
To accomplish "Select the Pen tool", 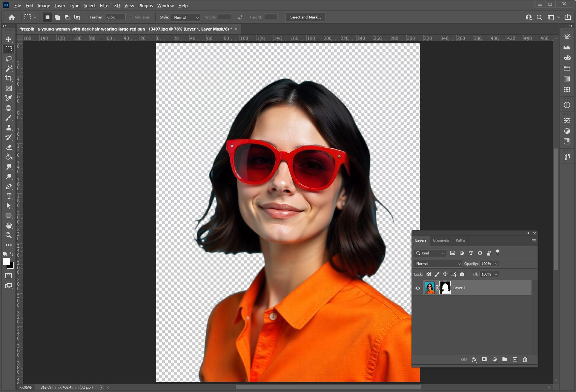I will 9,186.
